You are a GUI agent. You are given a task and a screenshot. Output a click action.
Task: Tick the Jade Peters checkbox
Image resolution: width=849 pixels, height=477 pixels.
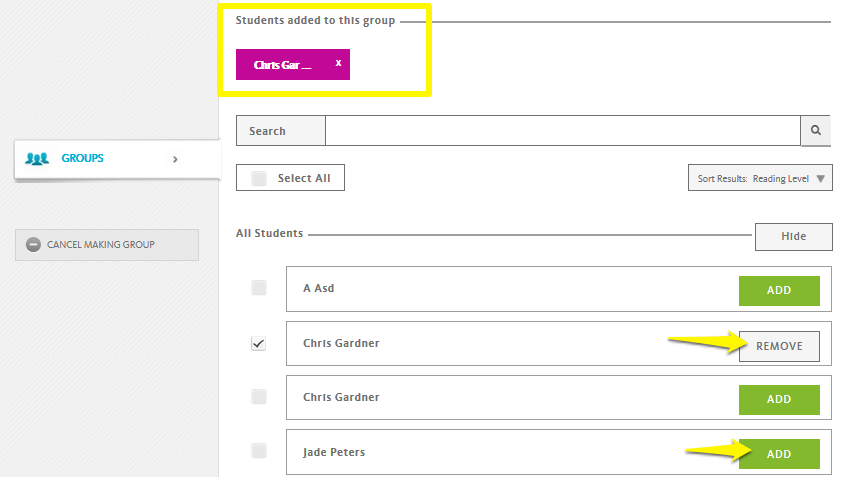[259, 450]
